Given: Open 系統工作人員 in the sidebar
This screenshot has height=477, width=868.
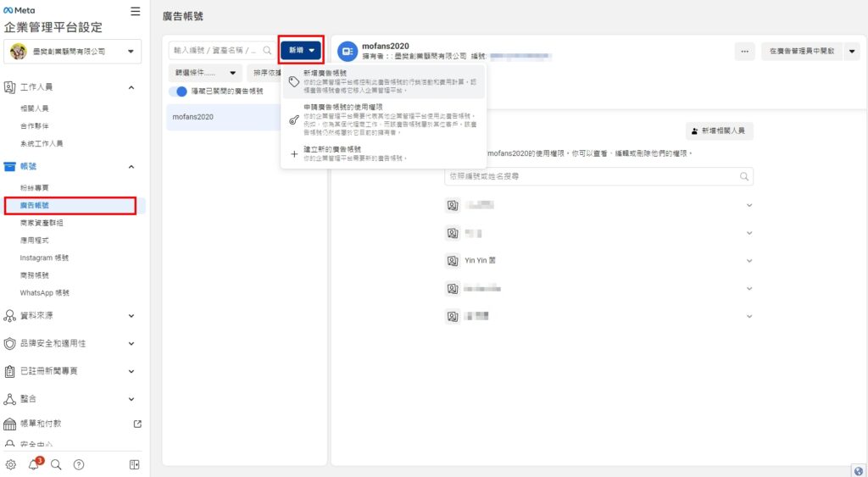Looking at the screenshot, I should [42, 144].
